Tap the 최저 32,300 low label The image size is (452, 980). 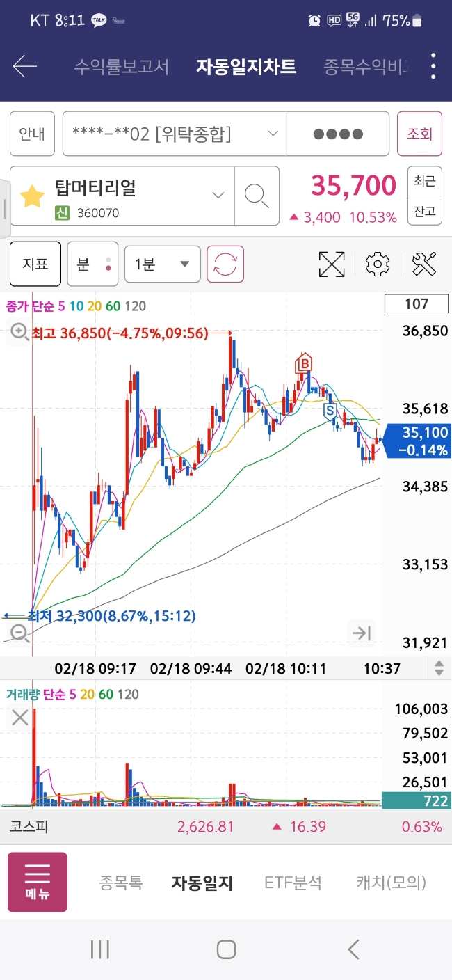111,616
